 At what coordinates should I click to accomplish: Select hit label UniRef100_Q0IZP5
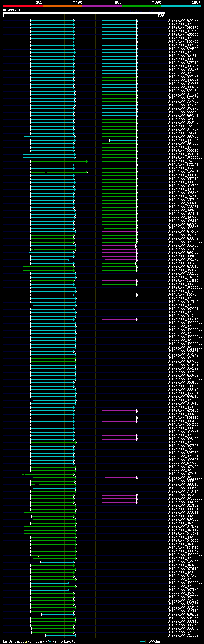pos(183,109)
